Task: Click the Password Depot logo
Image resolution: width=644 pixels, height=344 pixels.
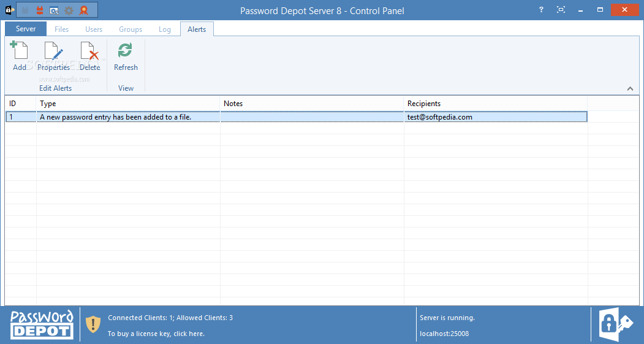Action: 42,324
